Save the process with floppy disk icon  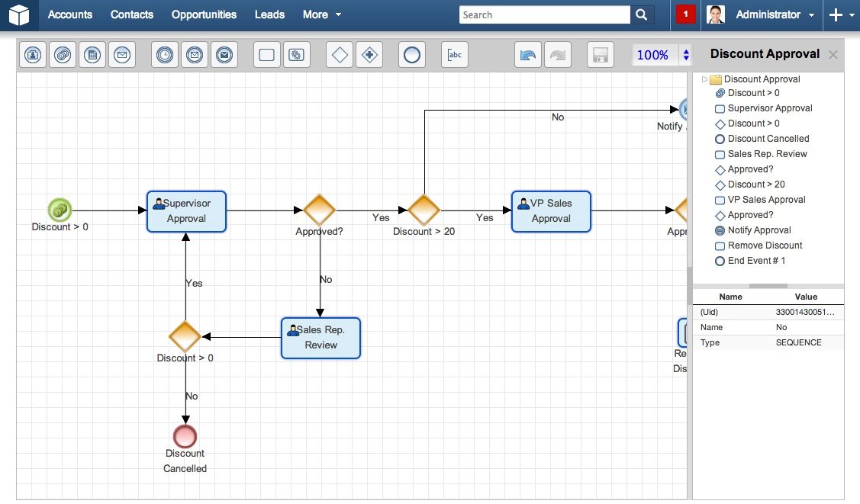tap(600, 55)
